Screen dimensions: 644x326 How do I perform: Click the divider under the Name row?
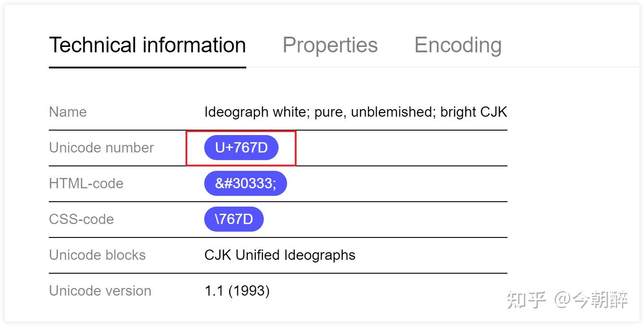(x=278, y=130)
